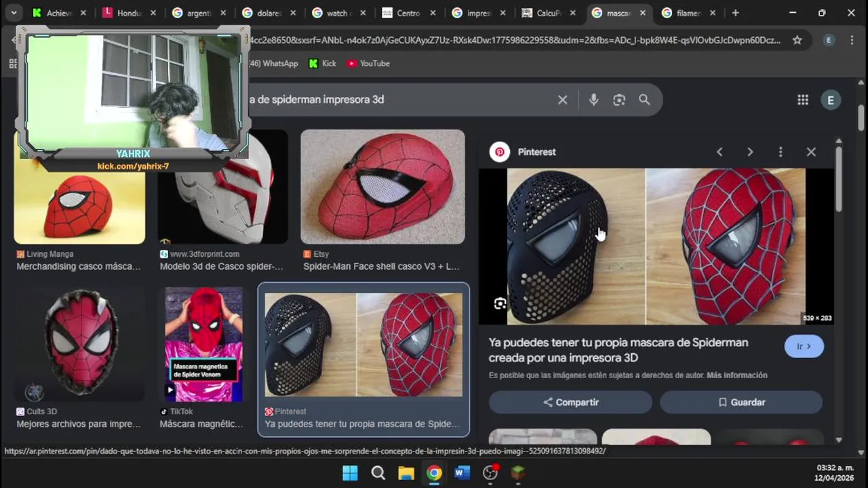Open Windows taskbar search
This screenshot has width=868, height=488.
pyautogui.click(x=378, y=472)
